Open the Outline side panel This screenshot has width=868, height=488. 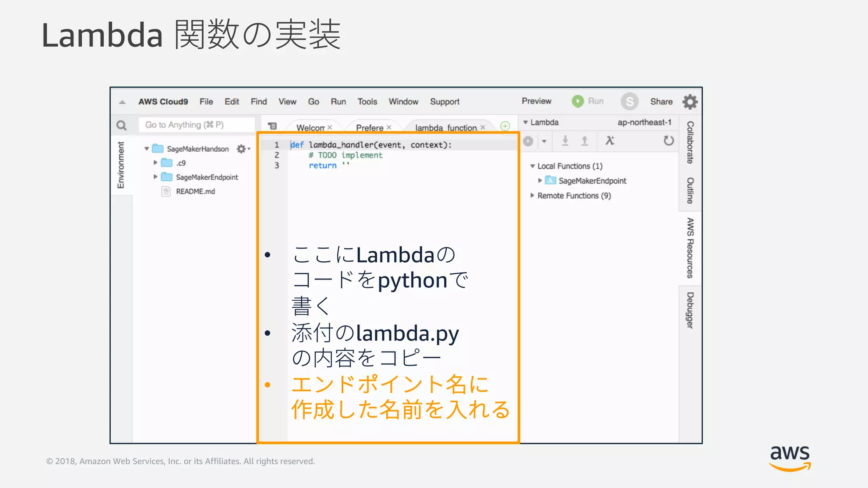690,191
